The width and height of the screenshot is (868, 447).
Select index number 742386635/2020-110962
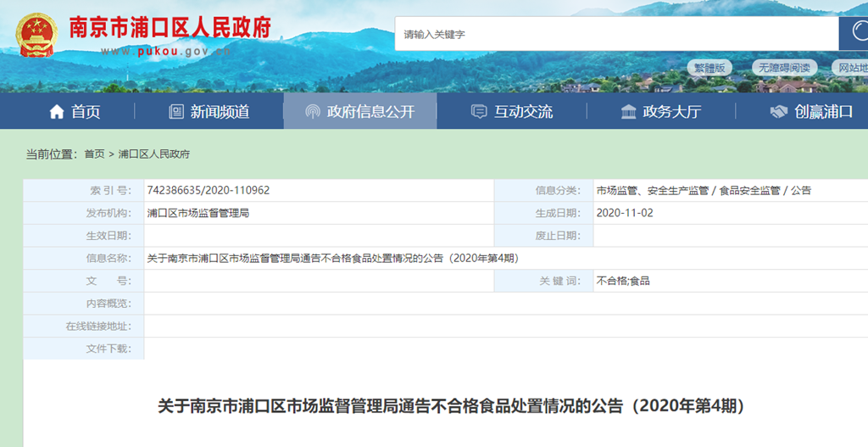(209, 190)
